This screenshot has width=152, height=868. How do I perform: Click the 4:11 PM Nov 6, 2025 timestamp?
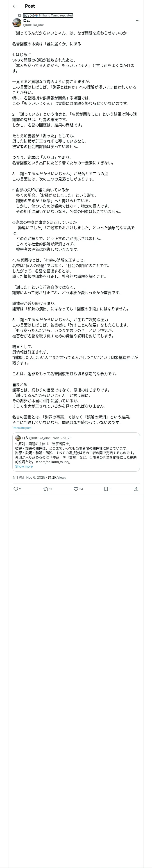(29, 477)
